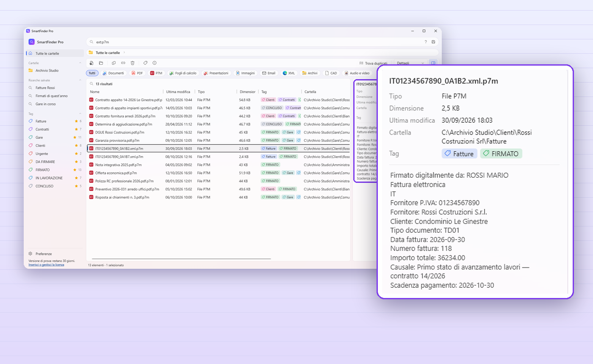Click the open containing folder toolbar icon
Viewport: 593px width, 364px height.
pos(101,63)
